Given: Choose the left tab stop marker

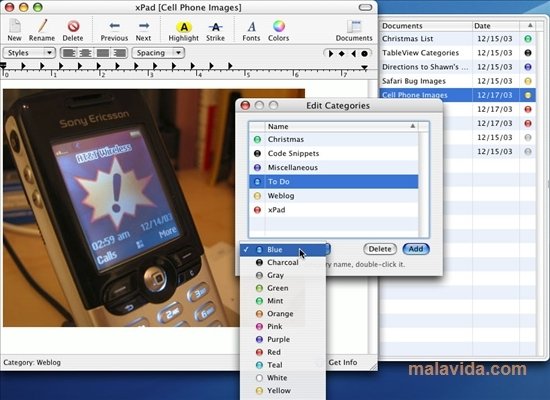Looking at the screenshot, I should [x=330, y=53].
